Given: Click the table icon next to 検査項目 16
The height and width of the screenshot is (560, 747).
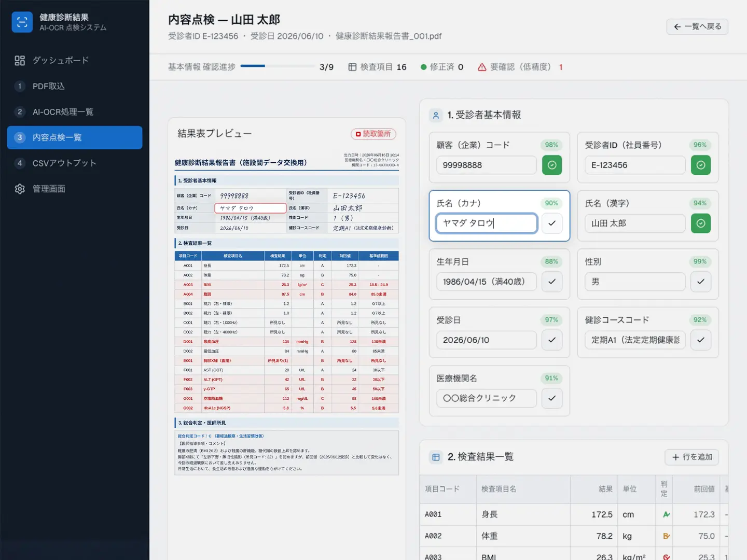Looking at the screenshot, I should click(x=352, y=67).
